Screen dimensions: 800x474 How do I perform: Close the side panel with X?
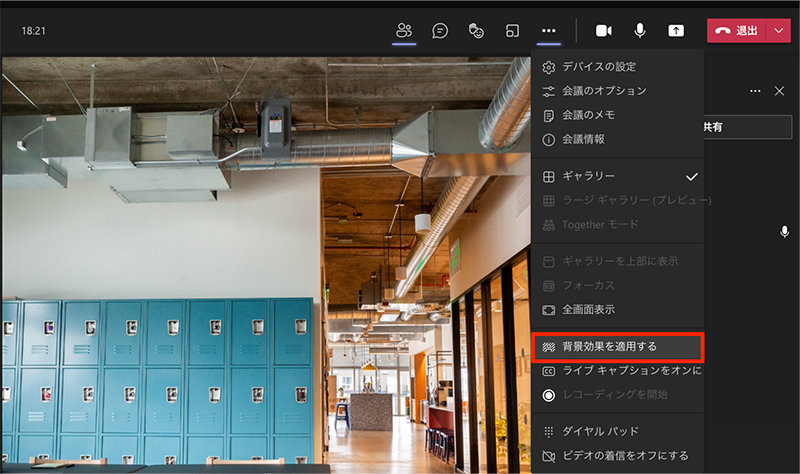pyautogui.click(x=779, y=91)
